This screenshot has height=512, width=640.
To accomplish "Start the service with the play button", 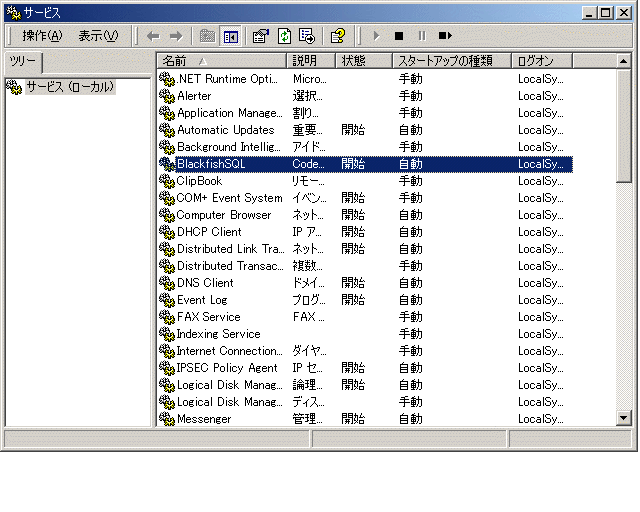I will 376,36.
